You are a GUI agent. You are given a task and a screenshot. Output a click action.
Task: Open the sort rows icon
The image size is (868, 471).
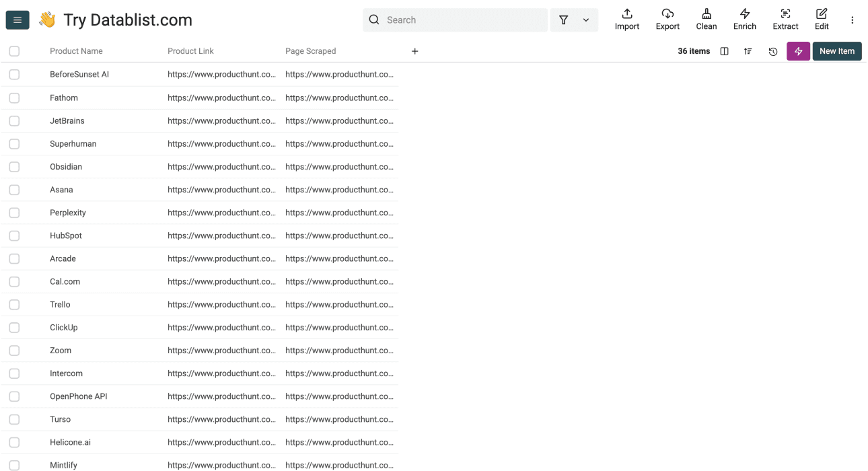click(748, 51)
